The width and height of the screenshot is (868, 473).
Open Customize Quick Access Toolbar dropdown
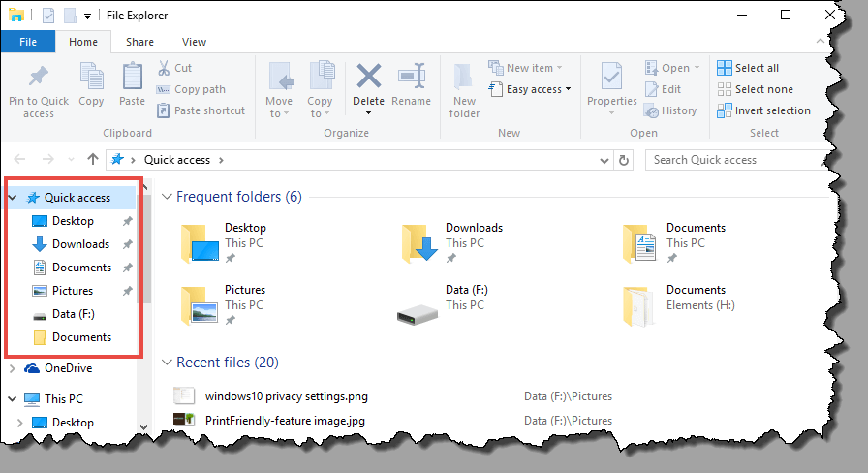coord(87,16)
